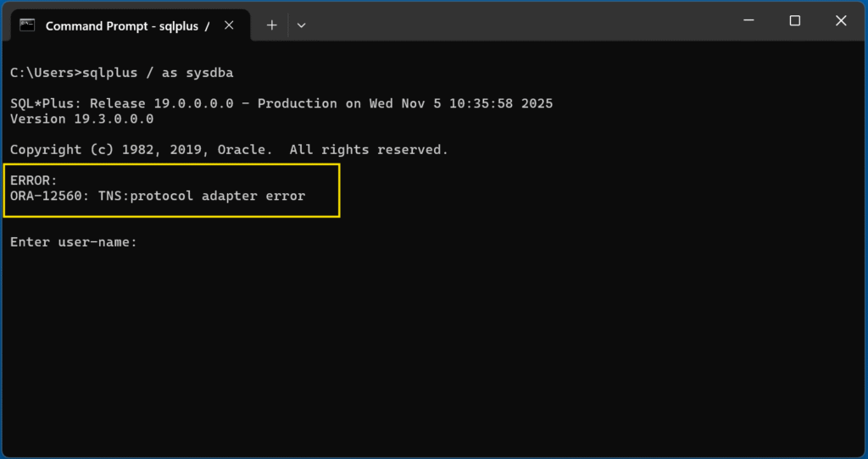Click the TNS:protocol adapter error message
Image resolution: width=868 pixels, height=459 pixels.
202,196
